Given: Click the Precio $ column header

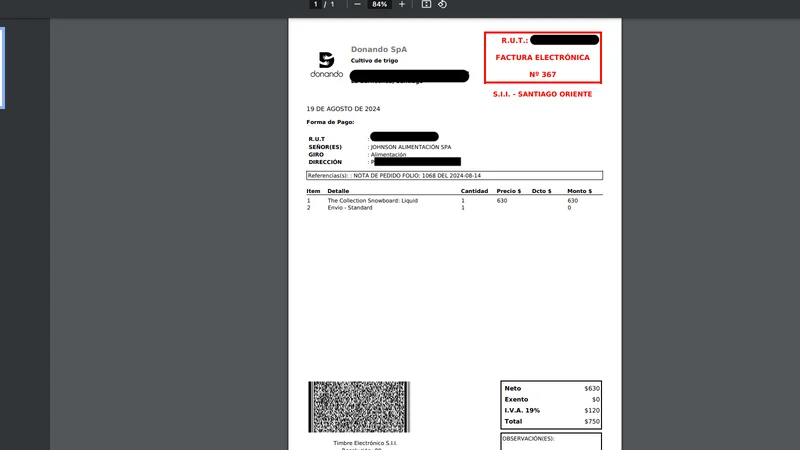Looking at the screenshot, I should click(x=509, y=191).
